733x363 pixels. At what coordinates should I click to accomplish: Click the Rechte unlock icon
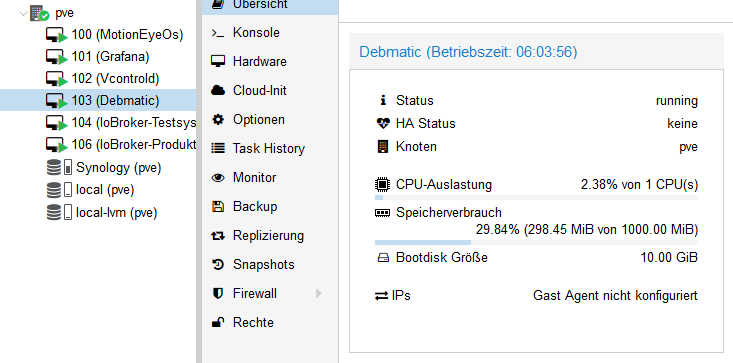point(218,322)
